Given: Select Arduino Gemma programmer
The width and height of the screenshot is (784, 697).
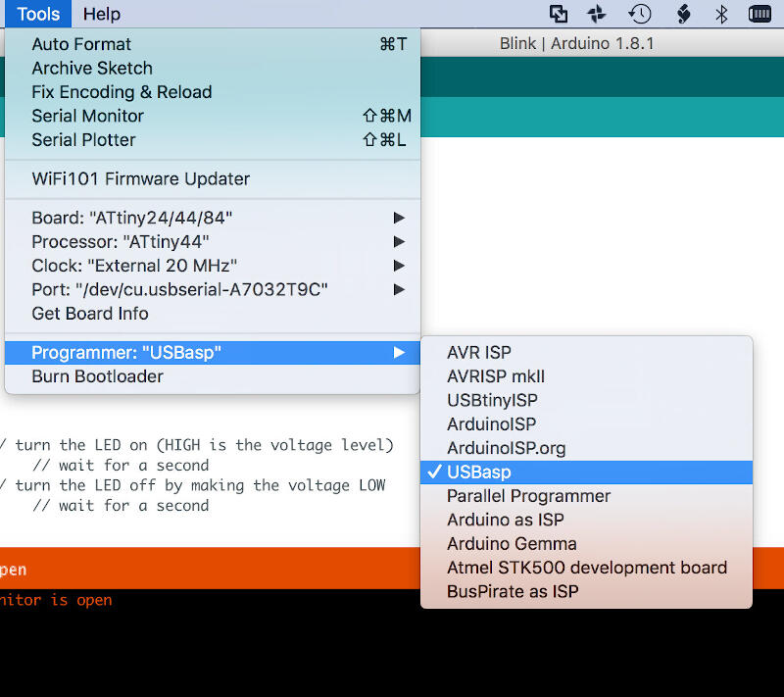Looking at the screenshot, I should tap(586, 544).
